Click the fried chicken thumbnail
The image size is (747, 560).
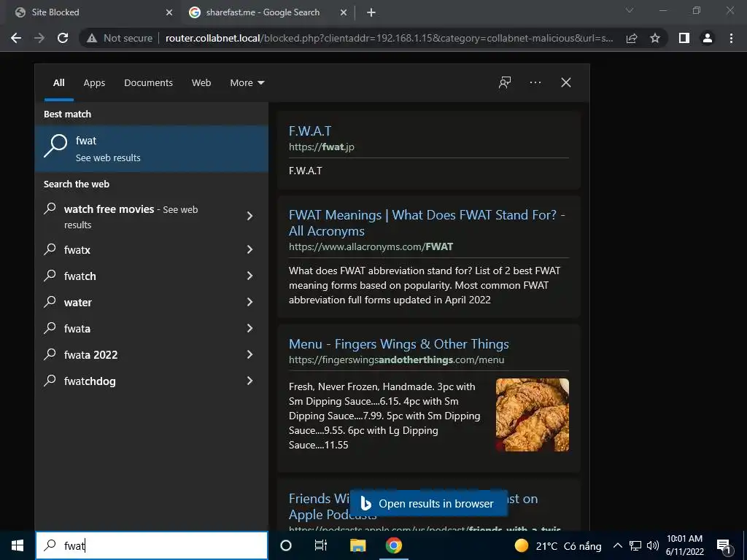pos(532,415)
